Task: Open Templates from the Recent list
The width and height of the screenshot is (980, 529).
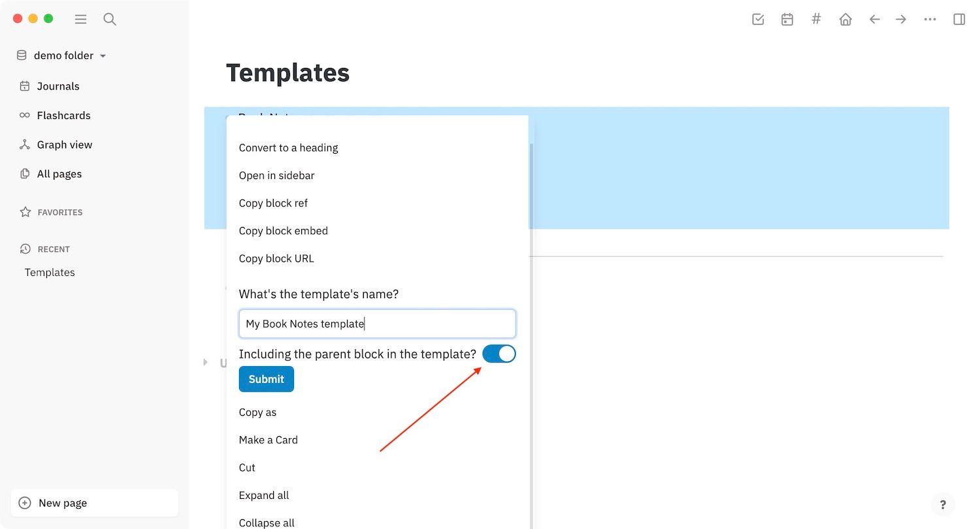Action: coord(49,273)
